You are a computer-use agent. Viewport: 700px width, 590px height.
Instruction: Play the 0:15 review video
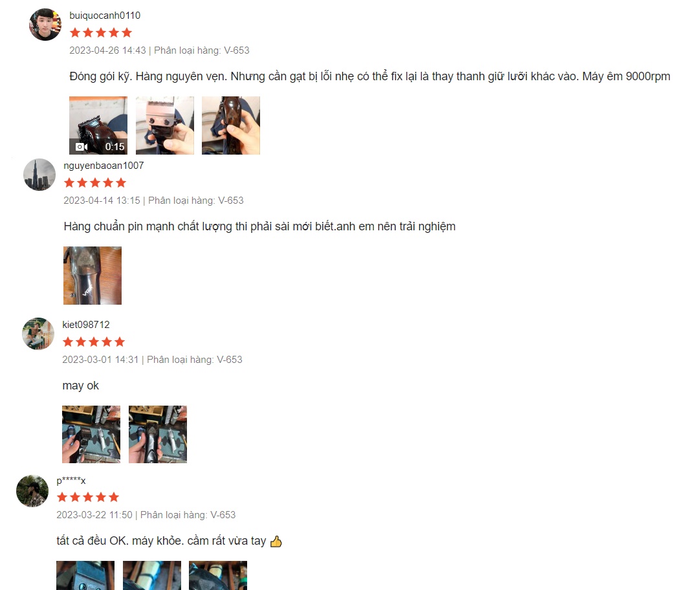click(x=98, y=126)
